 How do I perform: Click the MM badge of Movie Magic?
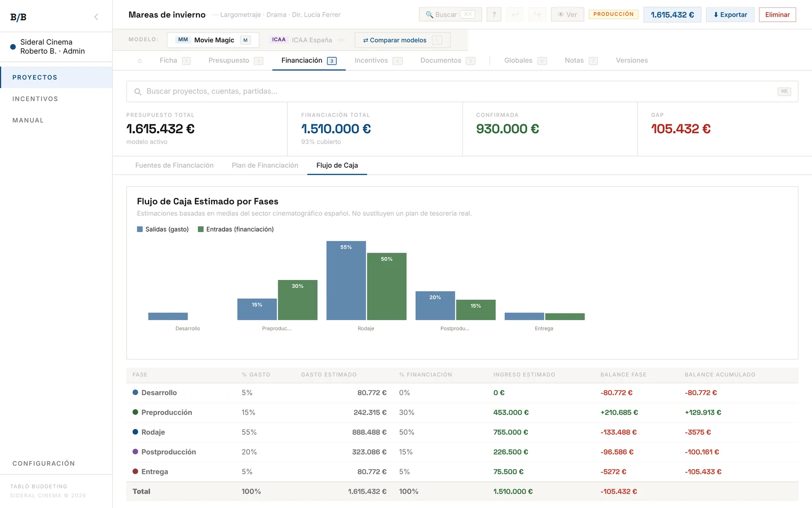pyautogui.click(x=183, y=40)
